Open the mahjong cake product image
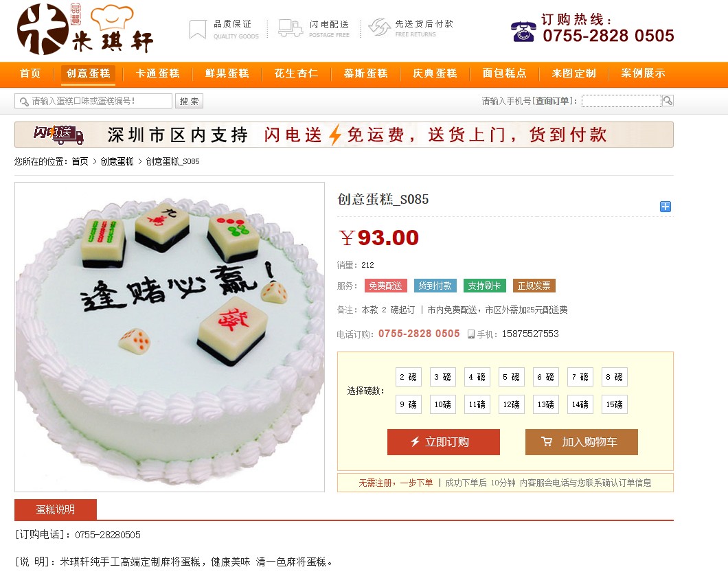This screenshot has width=728, height=576. click(x=170, y=337)
